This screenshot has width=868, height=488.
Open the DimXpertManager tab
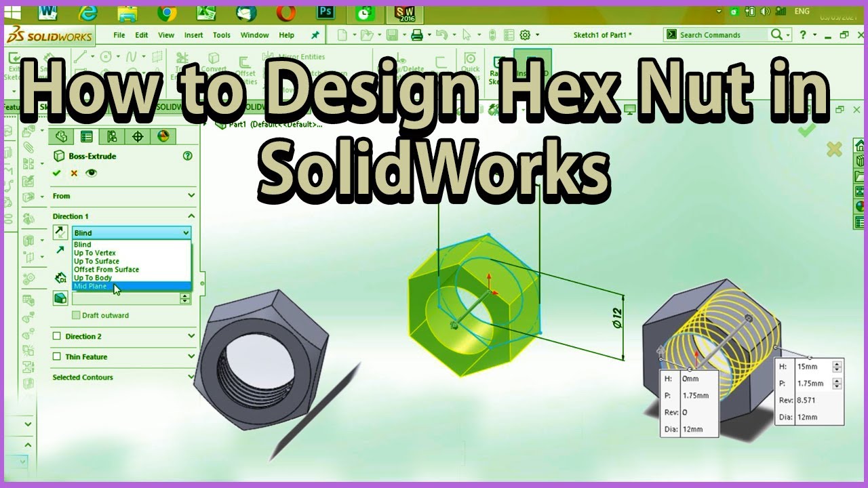click(x=138, y=136)
